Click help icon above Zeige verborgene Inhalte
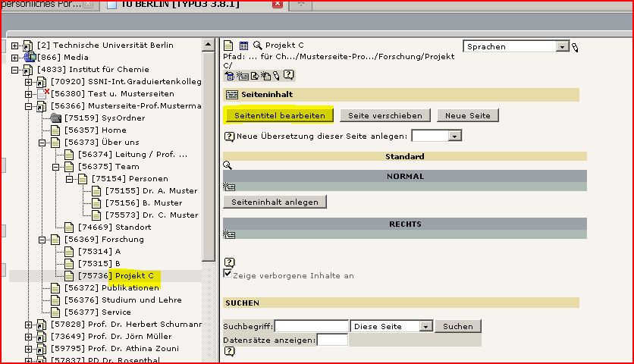634x364 pixels. pyautogui.click(x=229, y=262)
